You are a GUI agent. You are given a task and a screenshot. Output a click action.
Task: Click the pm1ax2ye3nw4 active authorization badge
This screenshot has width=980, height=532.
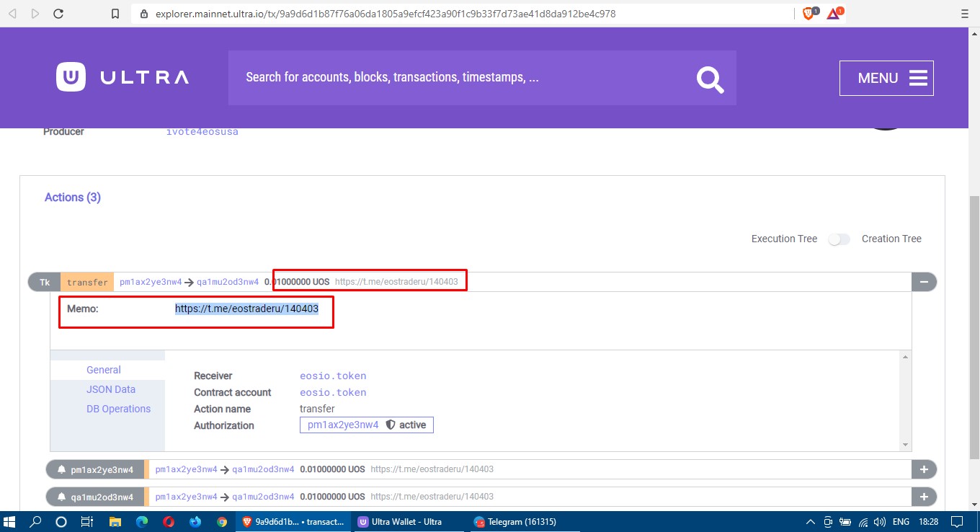pos(367,425)
